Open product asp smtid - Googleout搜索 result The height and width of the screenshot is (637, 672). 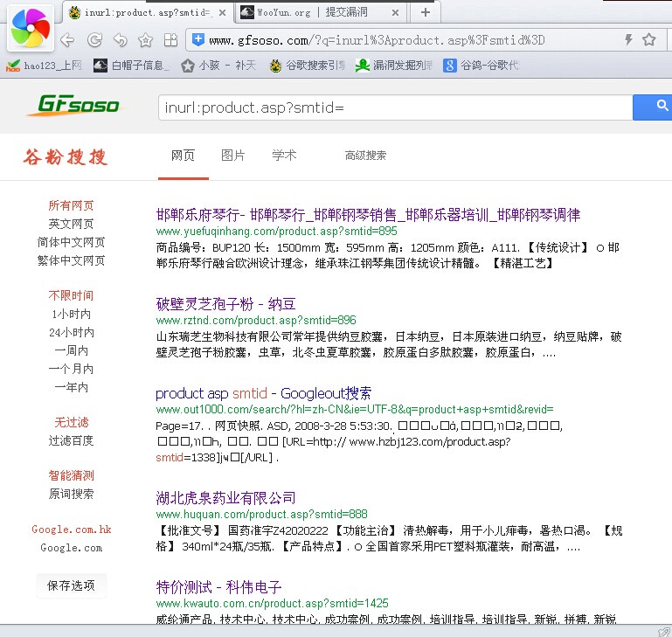(x=263, y=393)
